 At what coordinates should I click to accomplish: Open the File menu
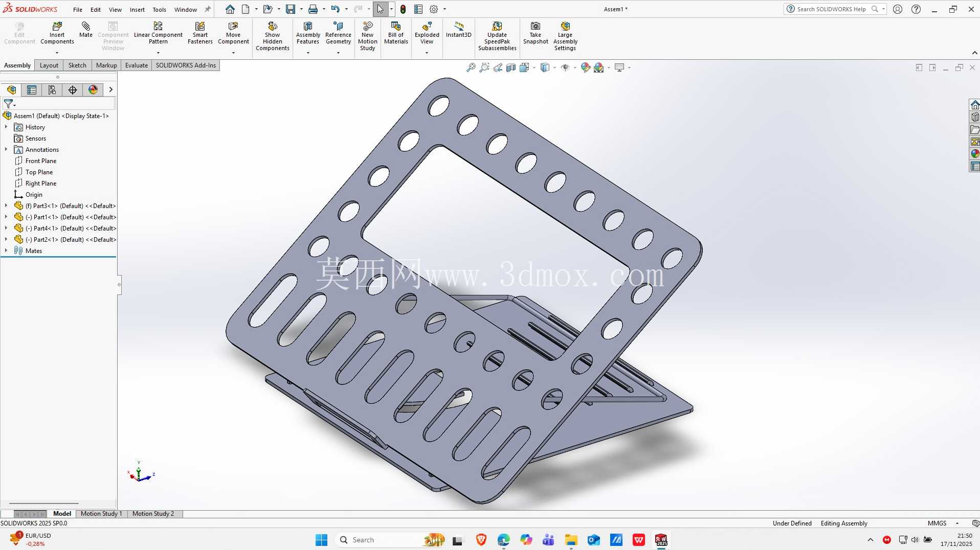point(78,10)
